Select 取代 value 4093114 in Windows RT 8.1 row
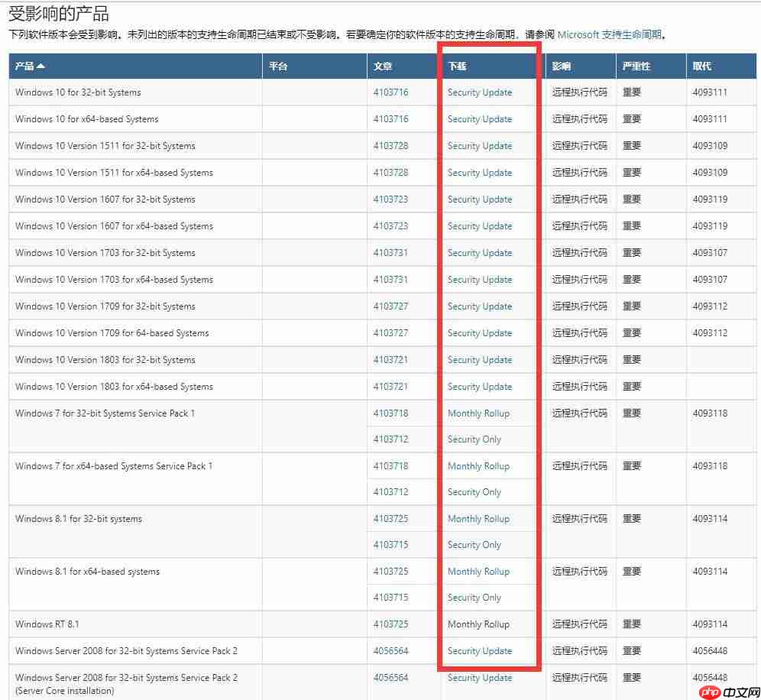This screenshot has height=700, width=761. [x=710, y=624]
